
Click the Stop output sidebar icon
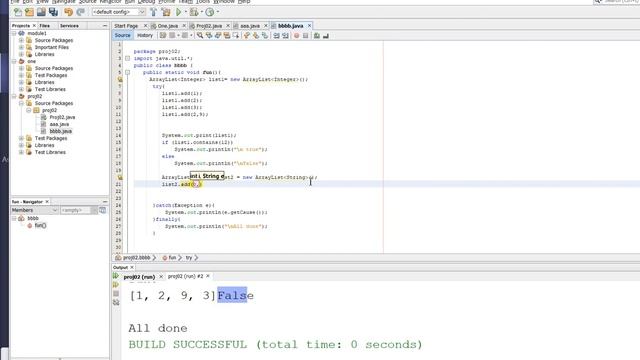point(116,293)
